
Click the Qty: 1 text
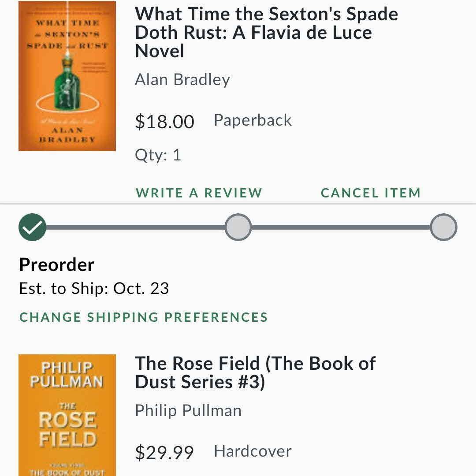[x=158, y=155]
